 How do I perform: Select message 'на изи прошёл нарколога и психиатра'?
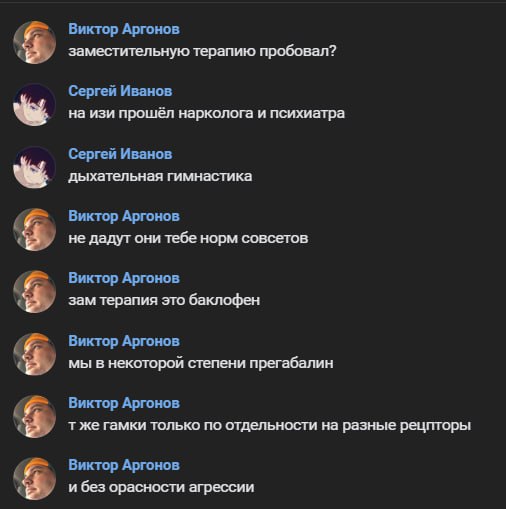point(206,114)
